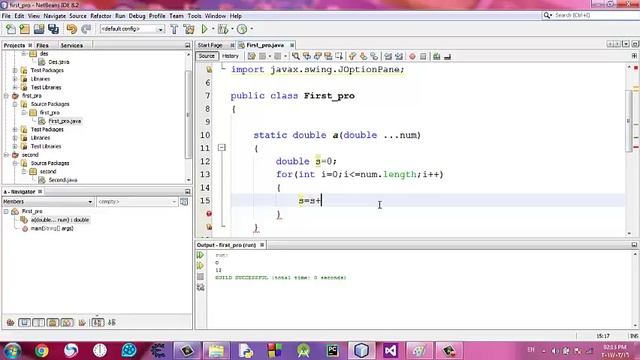Toggle Show Static Members filter in Navigator
The width and height of the screenshot is (640, 360).
[x=39, y=322]
